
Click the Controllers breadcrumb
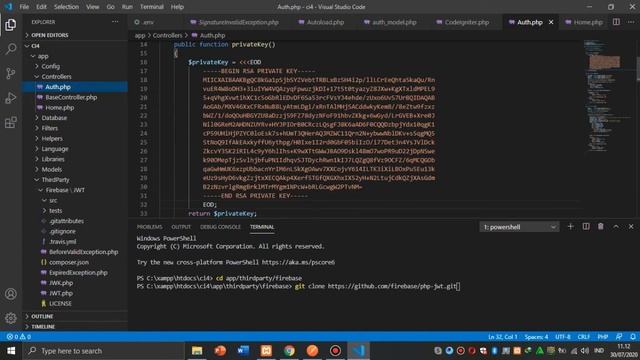167,36
